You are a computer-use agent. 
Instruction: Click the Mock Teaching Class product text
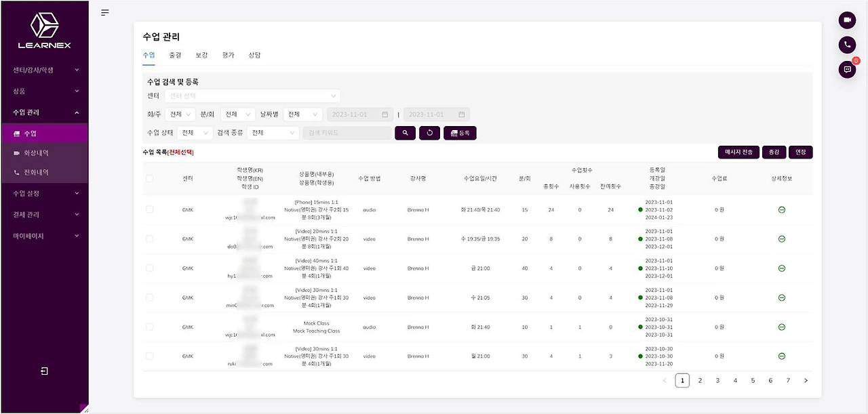point(316,331)
